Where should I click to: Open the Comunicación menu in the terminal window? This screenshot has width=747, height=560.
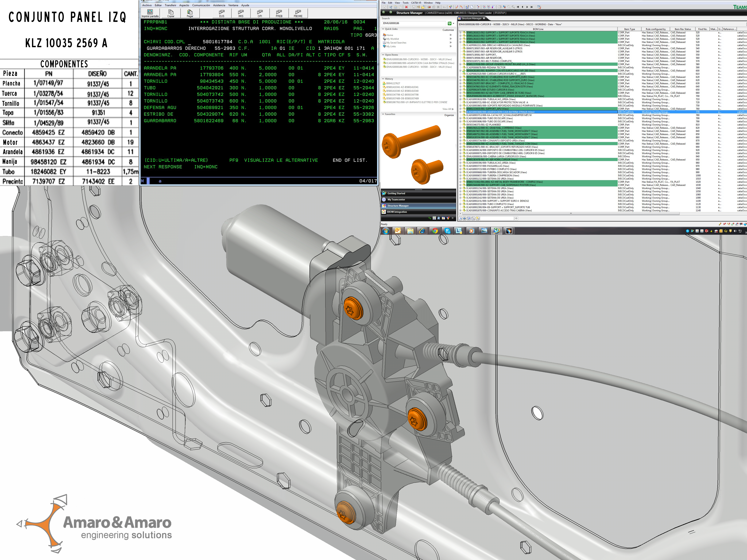click(x=201, y=5)
